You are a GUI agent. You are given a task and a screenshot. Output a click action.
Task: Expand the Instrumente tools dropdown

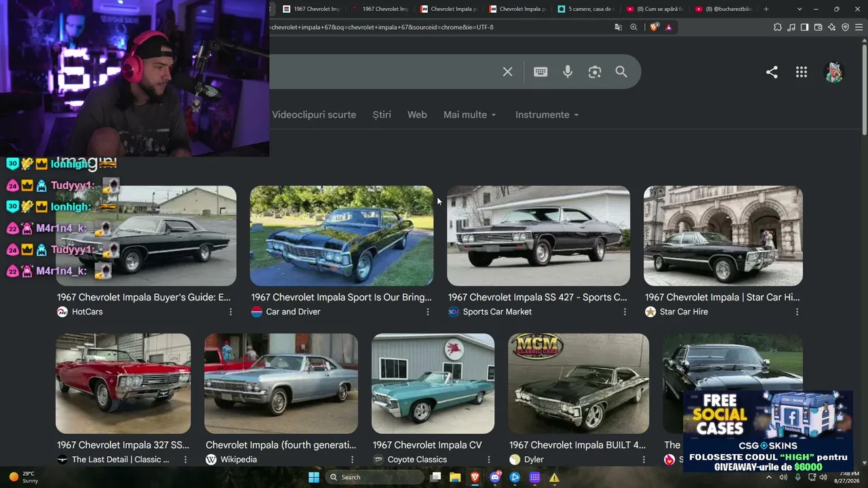pyautogui.click(x=547, y=115)
